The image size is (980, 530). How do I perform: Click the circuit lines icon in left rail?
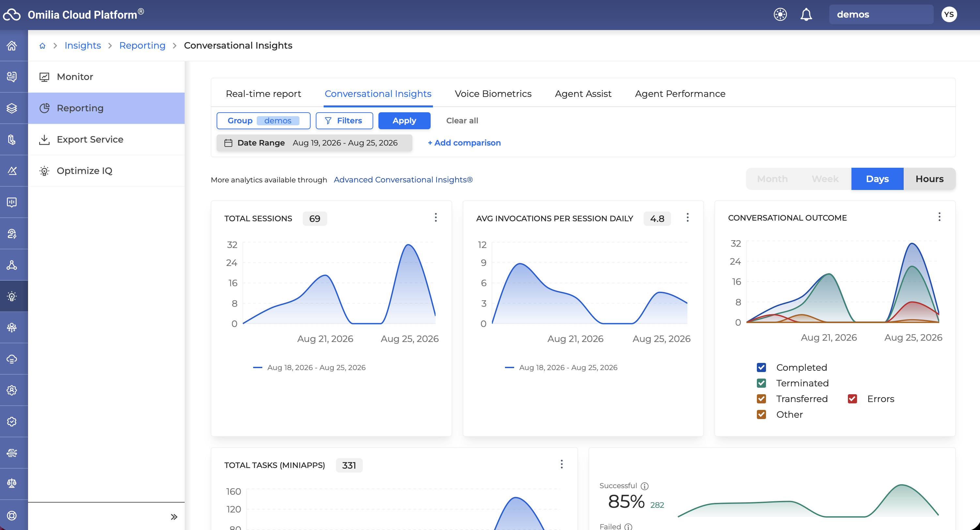[12, 453]
